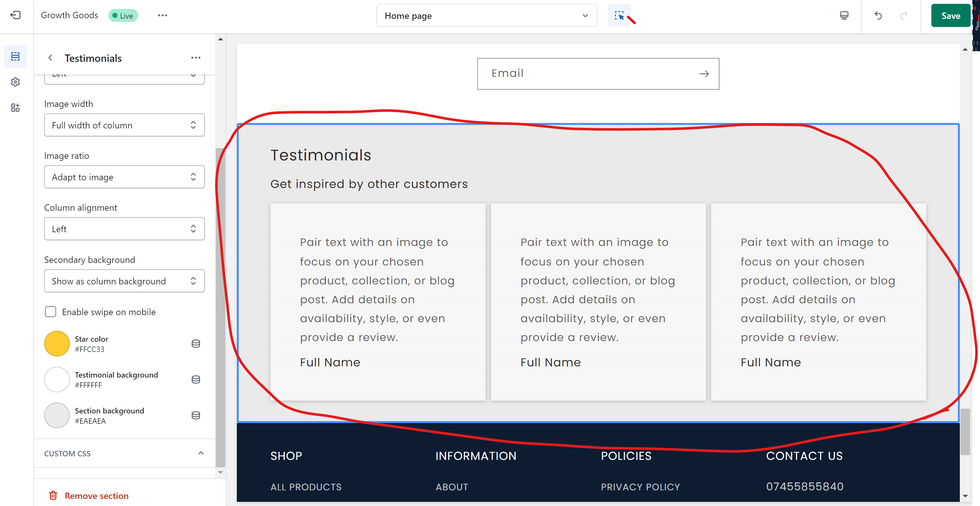980x506 pixels.
Task: Click the exit editor icon
Action: 15,15
